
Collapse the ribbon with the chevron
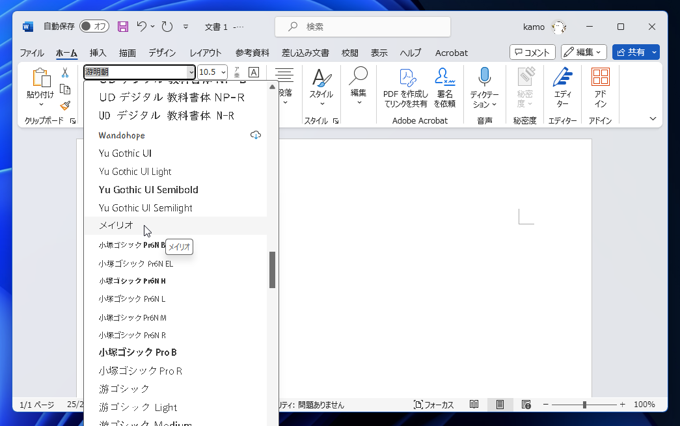(x=653, y=119)
